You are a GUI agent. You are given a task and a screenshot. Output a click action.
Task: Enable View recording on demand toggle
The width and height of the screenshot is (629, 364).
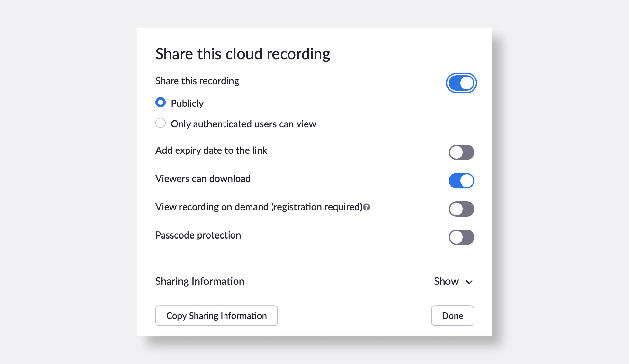pos(461,209)
